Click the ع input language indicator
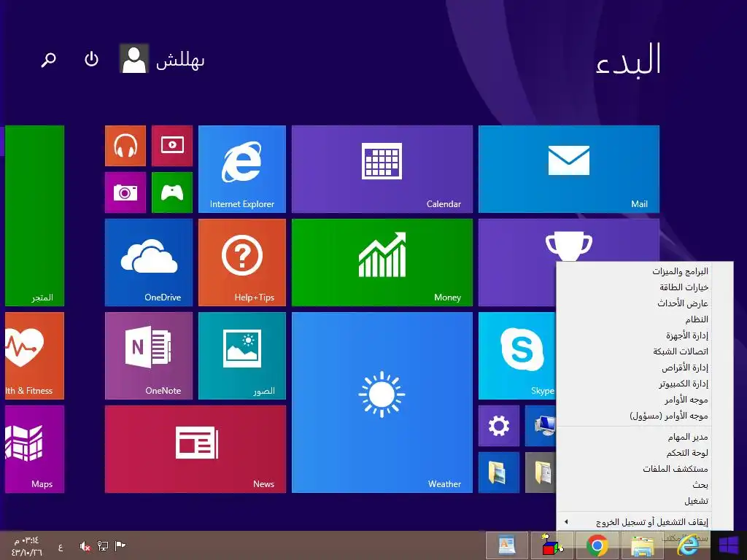Screen dimensions: 747x560 (61, 548)
